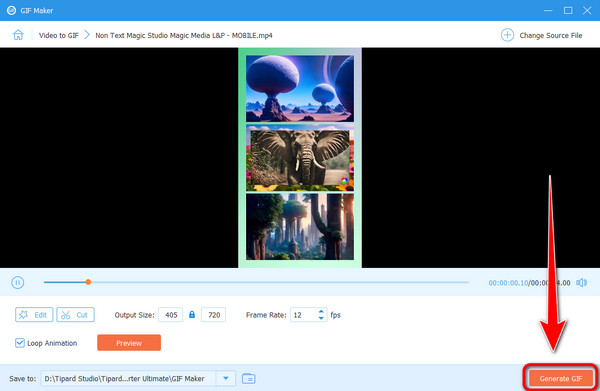
Task: Go to the Home icon
Action: [x=18, y=35]
